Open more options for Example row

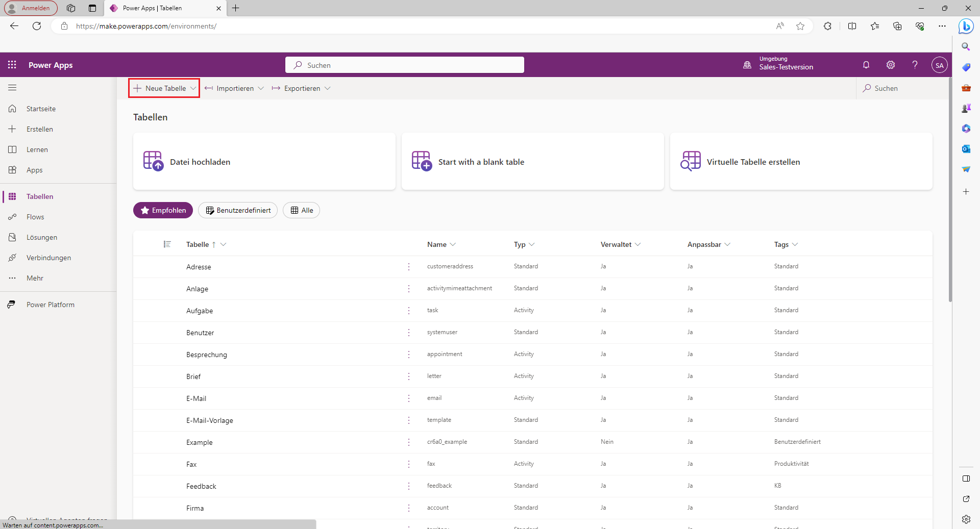click(x=409, y=442)
